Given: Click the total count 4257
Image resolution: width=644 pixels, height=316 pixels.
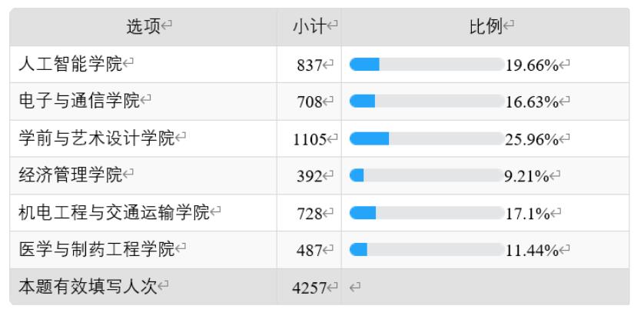Looking at the screenshot, I should click(x=309, y=288).
